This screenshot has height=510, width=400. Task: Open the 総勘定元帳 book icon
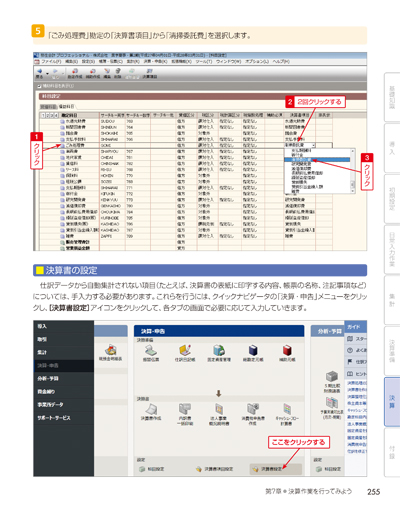(x=253, y=353)
